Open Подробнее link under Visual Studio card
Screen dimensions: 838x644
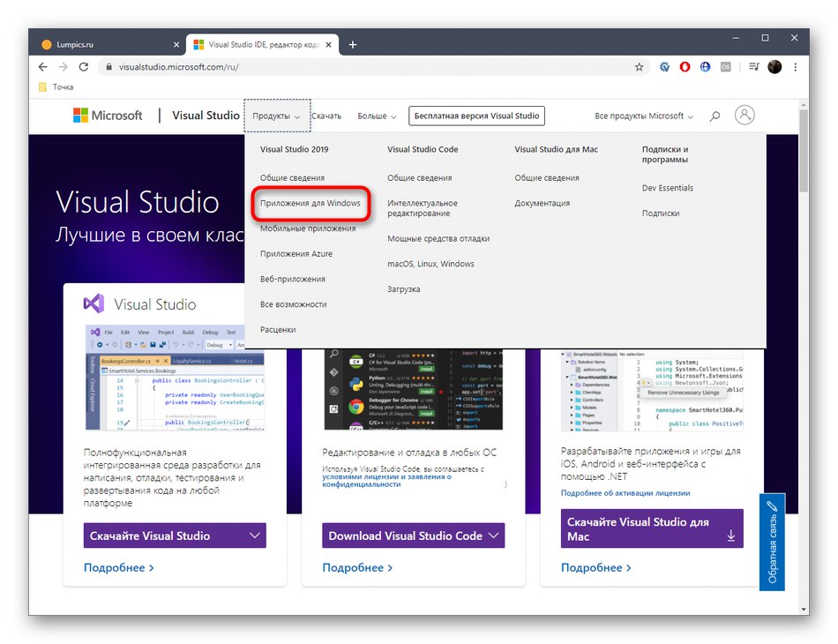coord(119,567)
